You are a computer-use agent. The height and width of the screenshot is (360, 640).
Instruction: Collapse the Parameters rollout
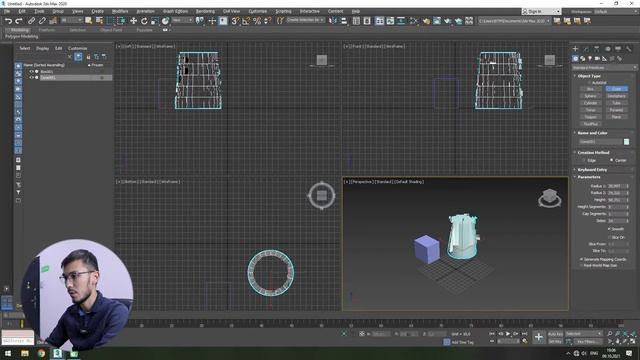(589, 177)
